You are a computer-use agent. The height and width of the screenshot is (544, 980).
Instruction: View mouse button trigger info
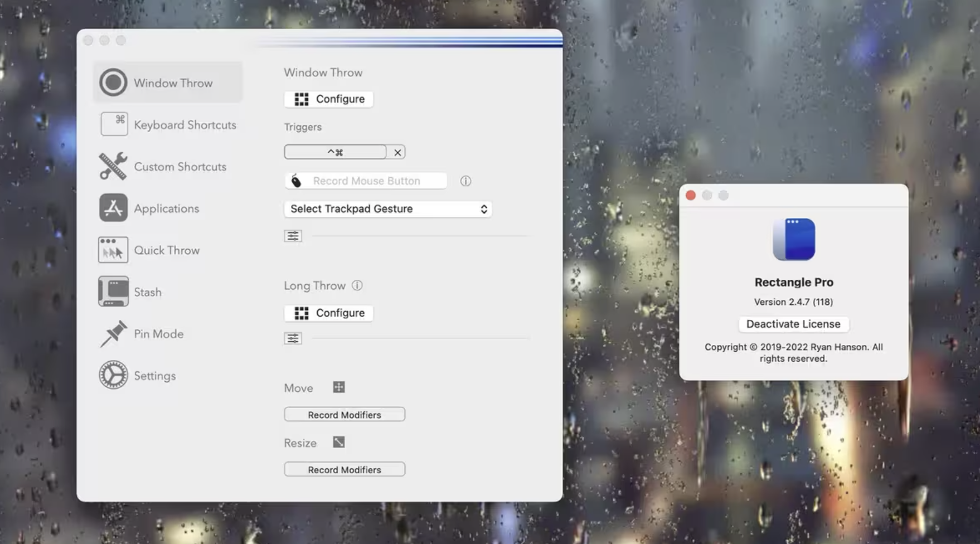click(465, 181)
